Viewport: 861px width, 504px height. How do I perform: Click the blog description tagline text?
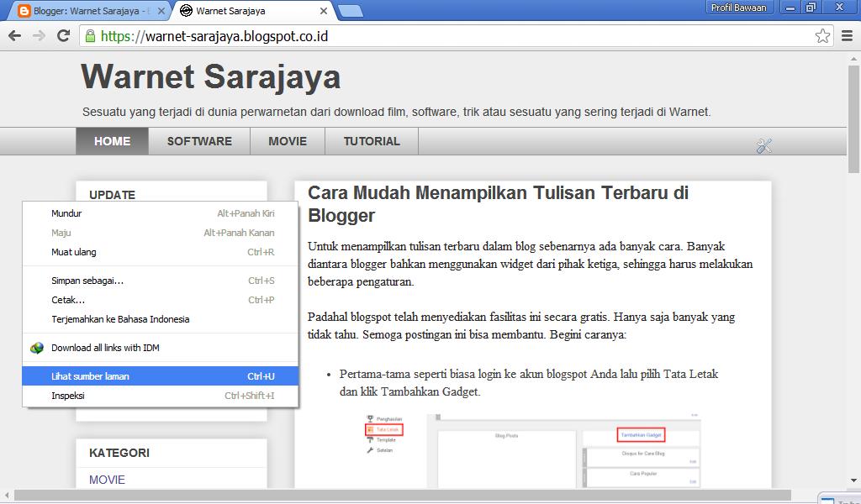click(397, 113)
